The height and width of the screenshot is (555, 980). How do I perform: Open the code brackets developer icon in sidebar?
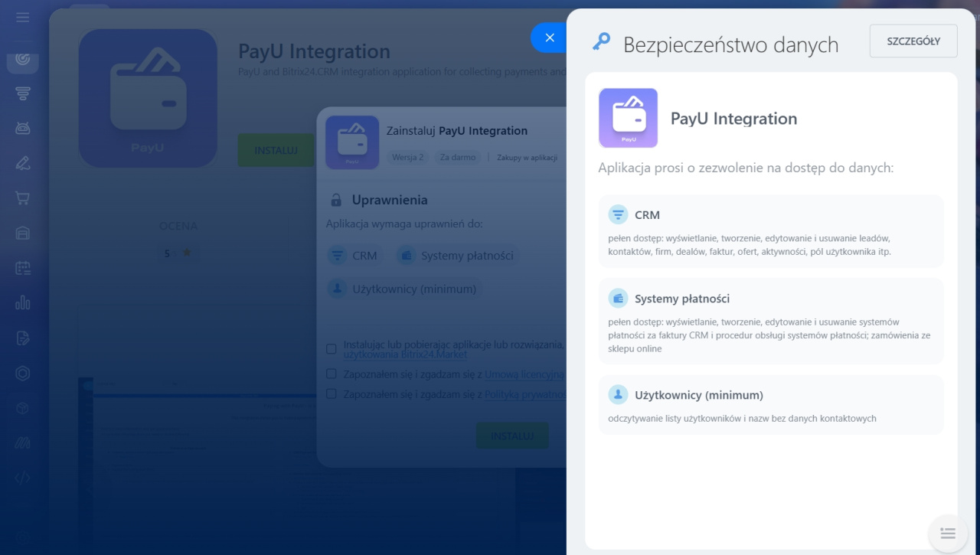click(x=22, y=478)
